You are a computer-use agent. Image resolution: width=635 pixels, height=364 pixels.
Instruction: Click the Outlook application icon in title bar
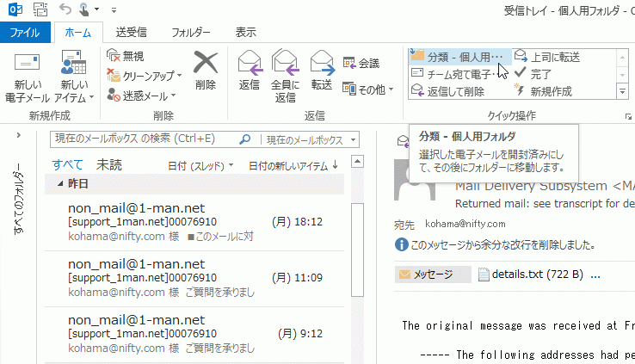tap(15, 9)
